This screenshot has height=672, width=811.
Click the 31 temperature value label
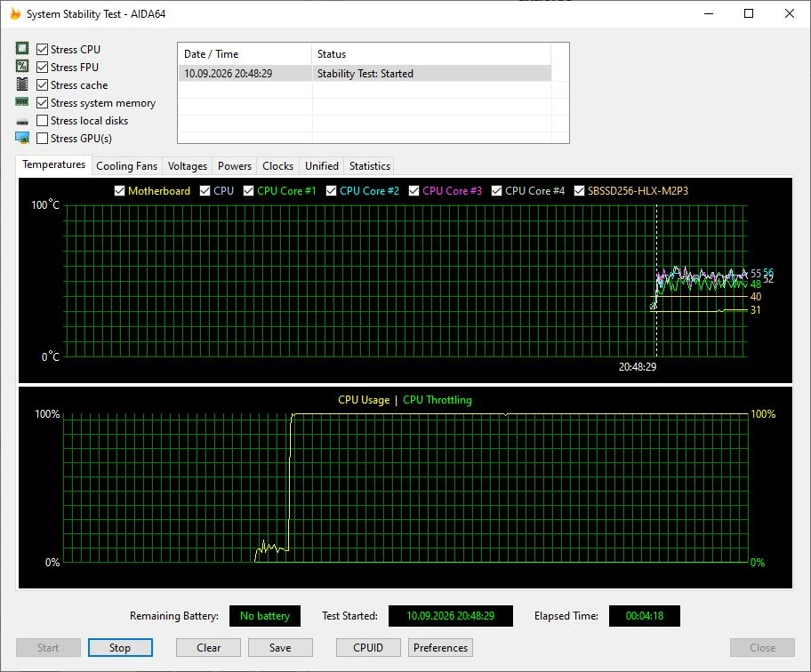point(756,310)
